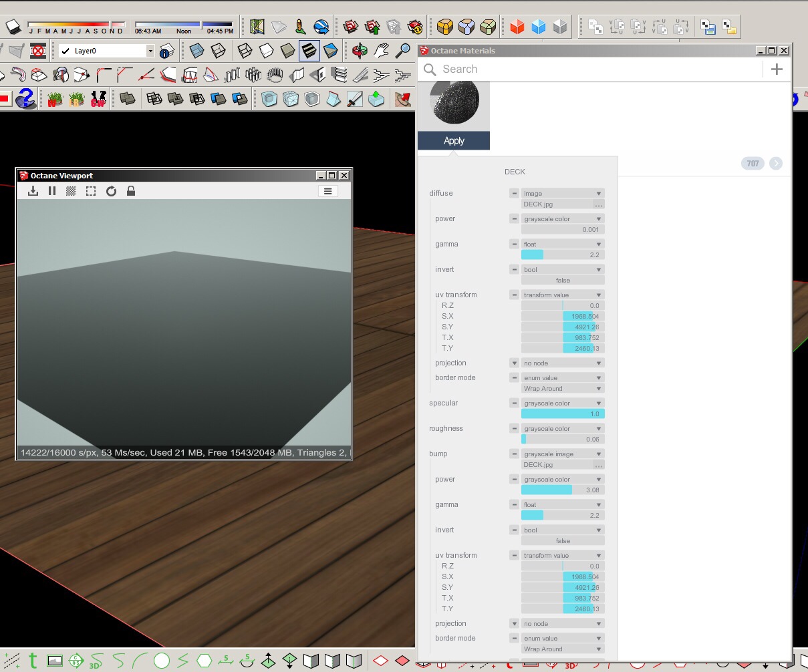Click the 707 count badge

[x=753, y=164]
